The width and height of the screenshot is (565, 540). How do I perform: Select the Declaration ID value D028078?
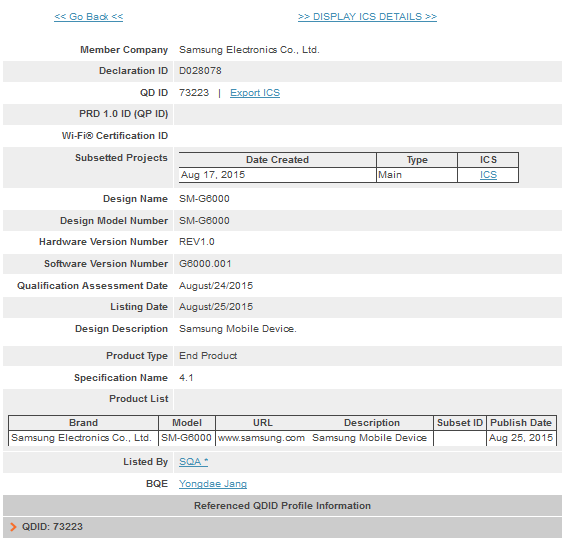tap(200, 71)
